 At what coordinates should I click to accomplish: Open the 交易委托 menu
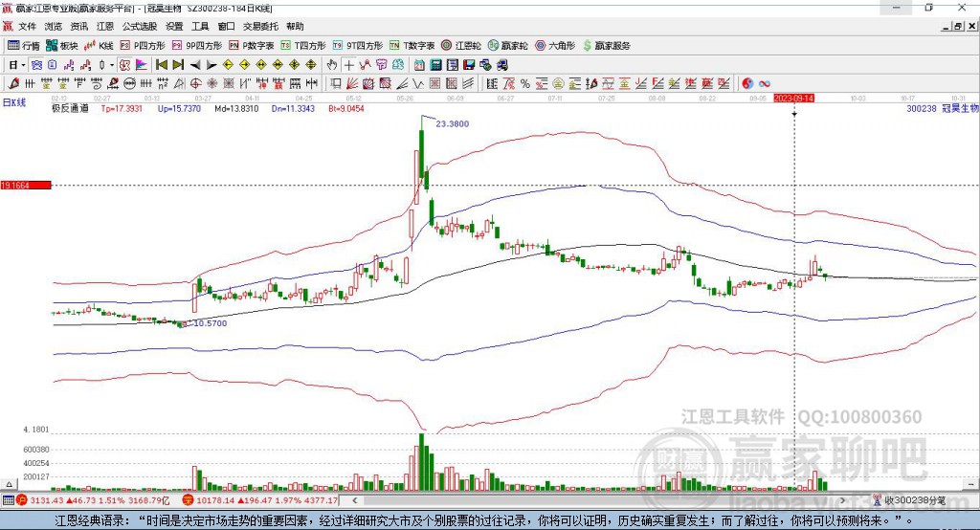point(260,26)
